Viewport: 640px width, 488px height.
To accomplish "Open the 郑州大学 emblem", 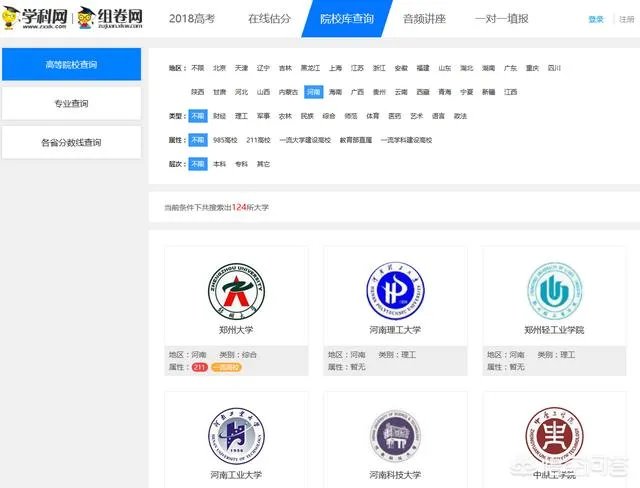I will 236,291.
